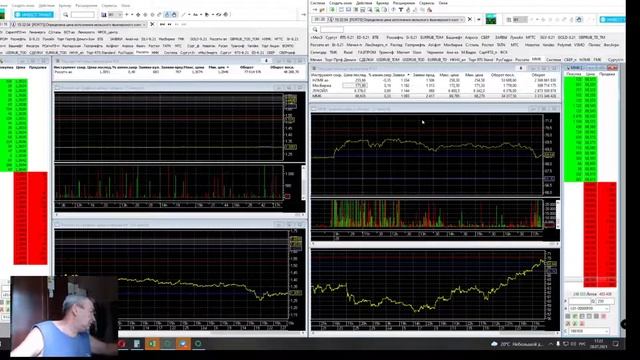Click the green chart thumbnail in right window toolbar

click(491, 19)
